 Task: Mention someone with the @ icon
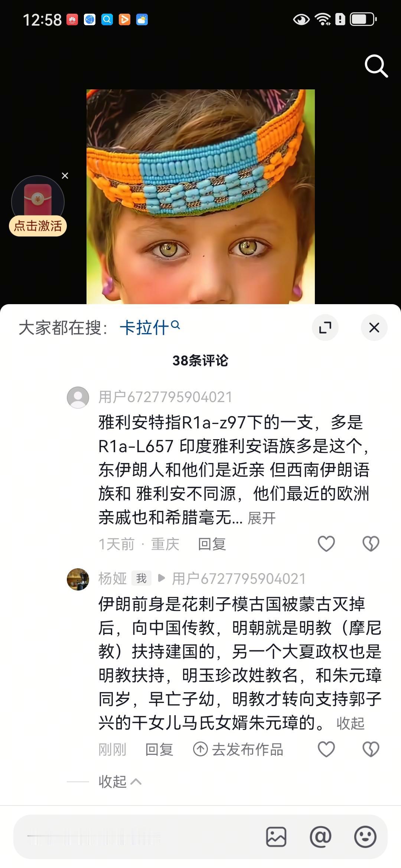[x=320, y=837]
